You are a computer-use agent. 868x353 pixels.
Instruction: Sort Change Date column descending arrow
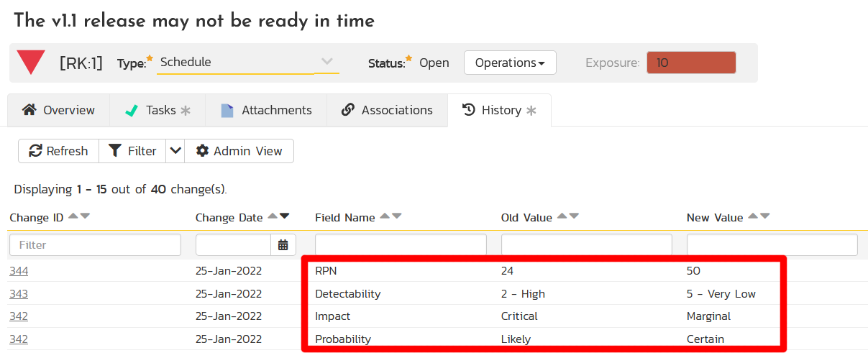[x=284, y=216]
